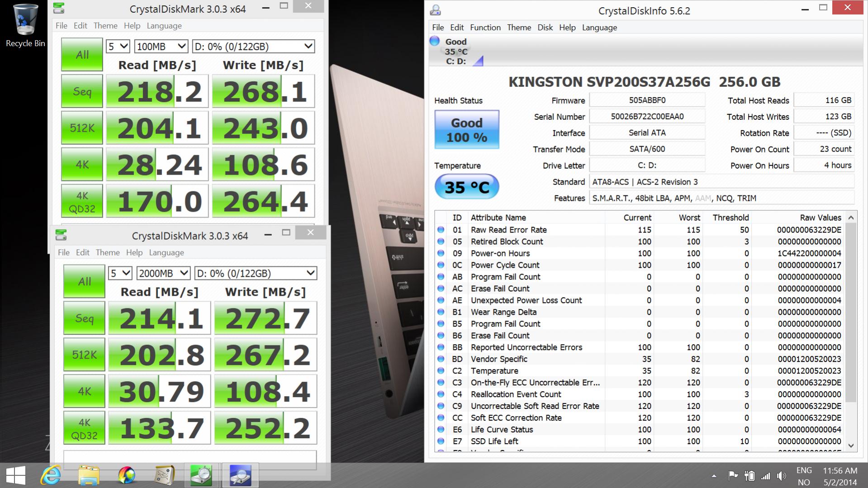The height and width of the screenshot is (488, 868).
Task: Run 4K QD32 test in bottom CrystalDiskMark
Action: pyautogui.click(x=84, y=428)
